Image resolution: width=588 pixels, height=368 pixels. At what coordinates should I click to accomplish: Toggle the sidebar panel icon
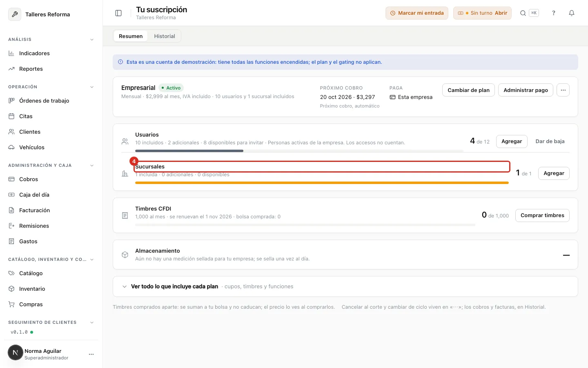(x=118, y=13)
